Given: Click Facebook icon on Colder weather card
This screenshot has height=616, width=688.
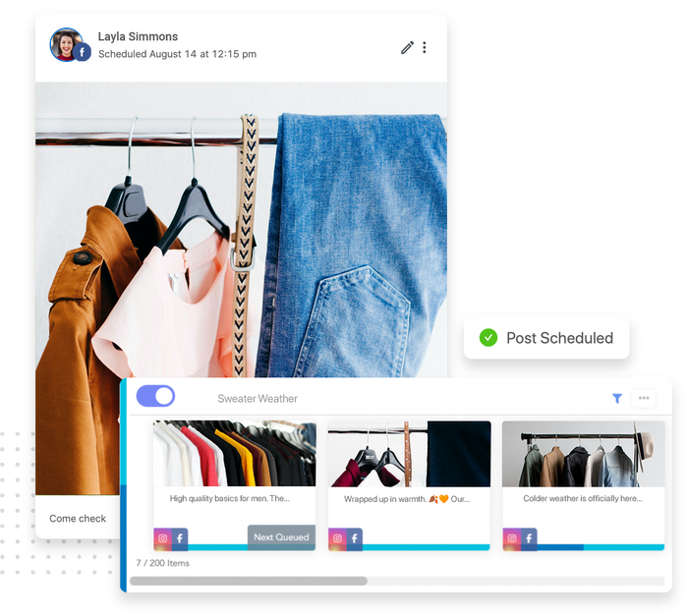Looking at the screenshot, I should pyautogui.click(x=530, y=538).
